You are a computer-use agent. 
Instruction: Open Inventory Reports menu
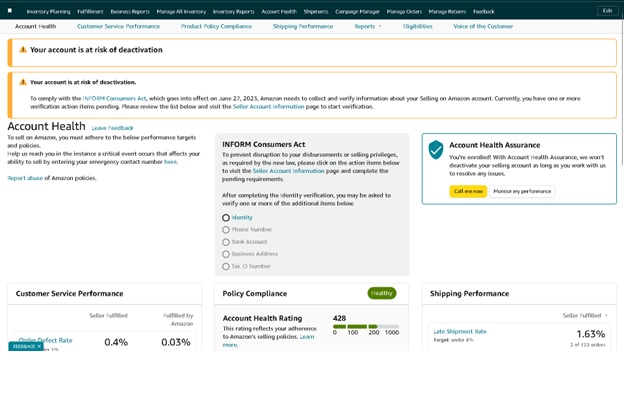[x=234, y=12]
